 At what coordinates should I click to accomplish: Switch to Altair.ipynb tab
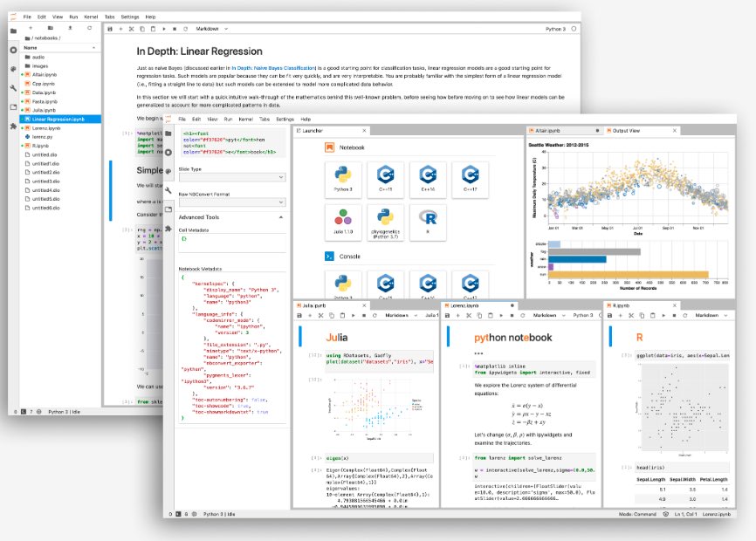(x=565, y=131)
